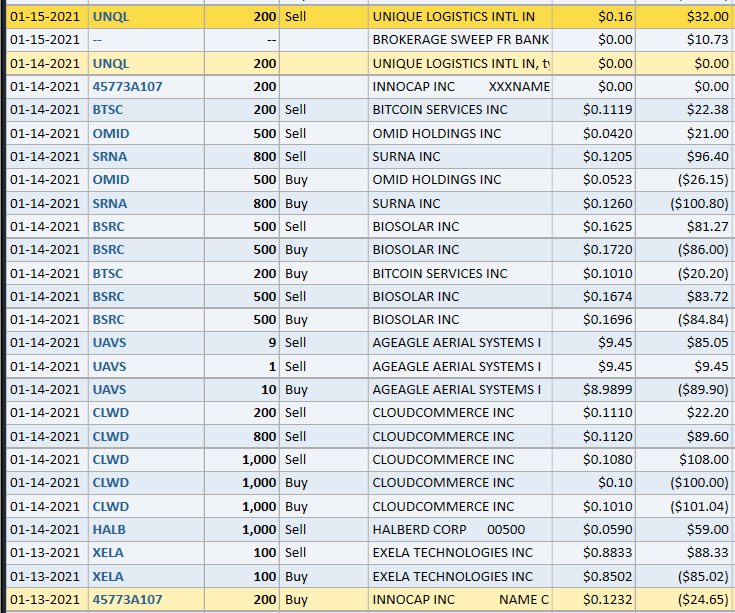Click the $10.73 amount cell
Image resolution: width=735 pixels, height=613 pixels.
click(x=708, y=40)
